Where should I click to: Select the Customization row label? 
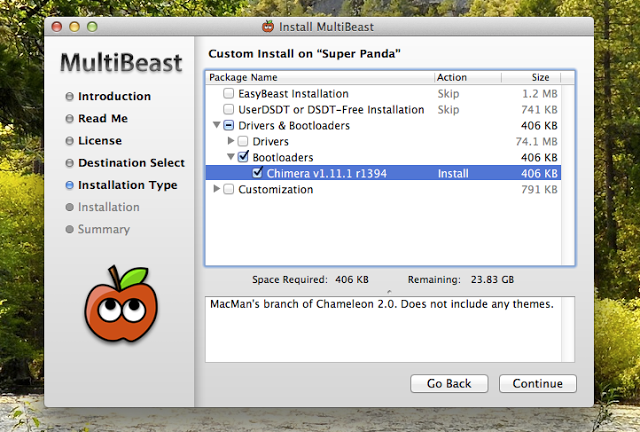click(x=276, y=189)
